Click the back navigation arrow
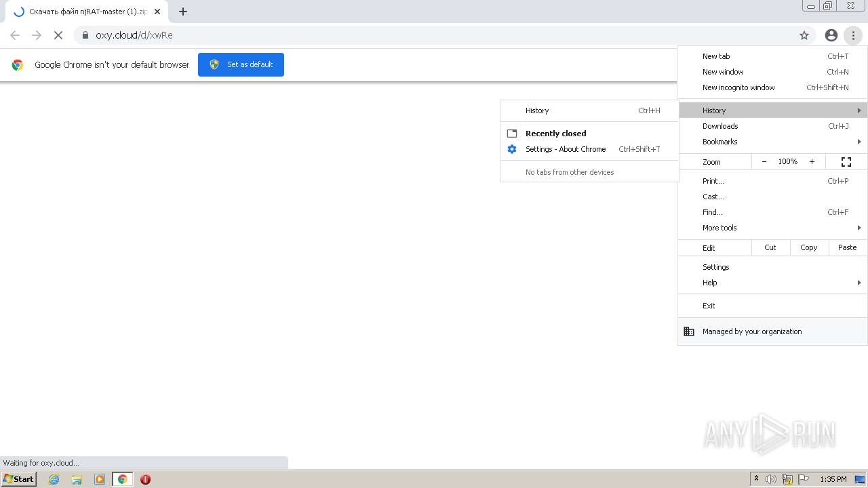Image resolution: width=868 pixels, height=488 pixels. [x=15, y=35]
